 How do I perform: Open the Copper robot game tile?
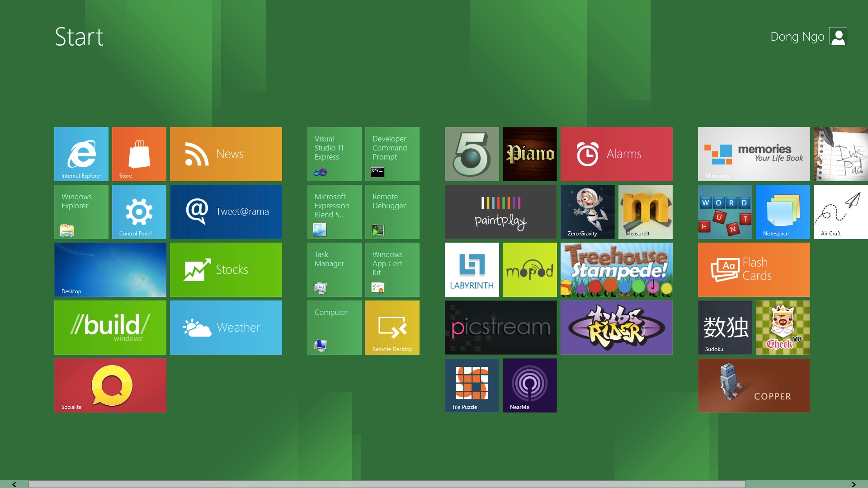(x=754, y=385)
